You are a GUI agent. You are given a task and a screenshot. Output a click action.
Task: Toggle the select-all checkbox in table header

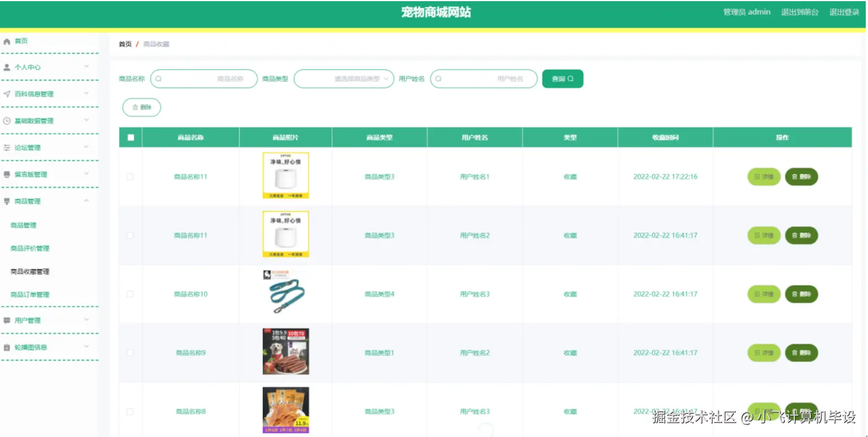[131, 137]
